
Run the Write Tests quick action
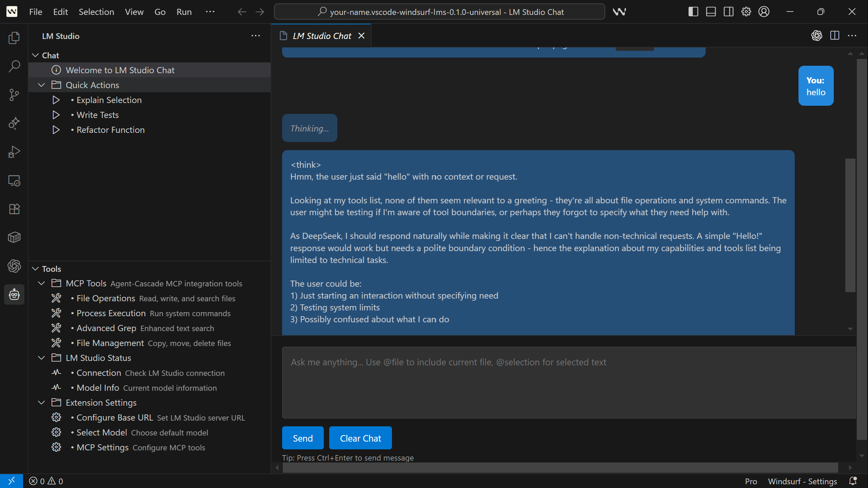(150, 115)
